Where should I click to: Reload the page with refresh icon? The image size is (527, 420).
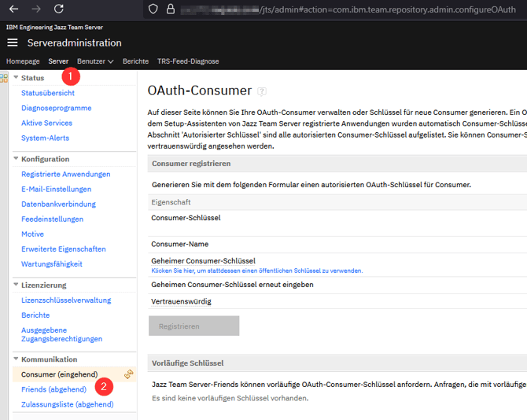point(59,9)
